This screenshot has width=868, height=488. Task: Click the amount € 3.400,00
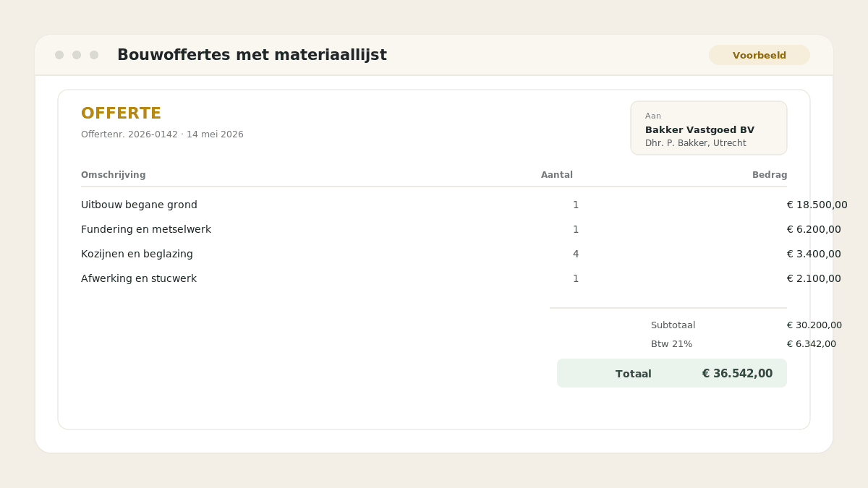814,254
